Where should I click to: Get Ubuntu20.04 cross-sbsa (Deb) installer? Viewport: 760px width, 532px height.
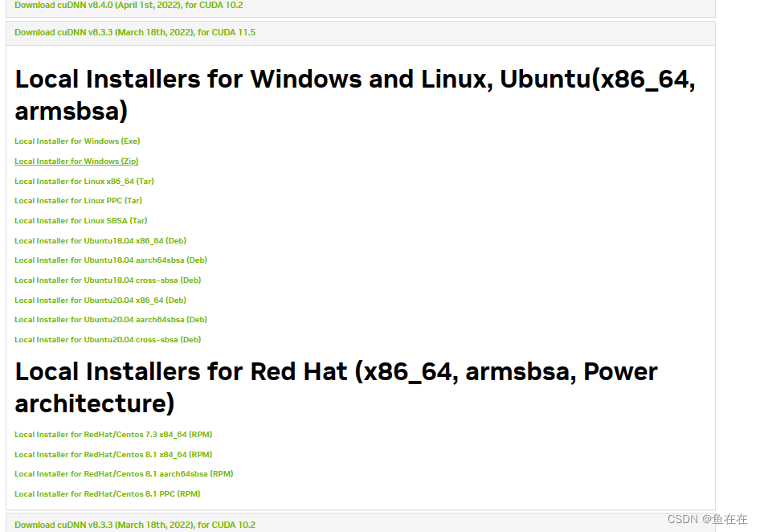(x=108, y=339)
